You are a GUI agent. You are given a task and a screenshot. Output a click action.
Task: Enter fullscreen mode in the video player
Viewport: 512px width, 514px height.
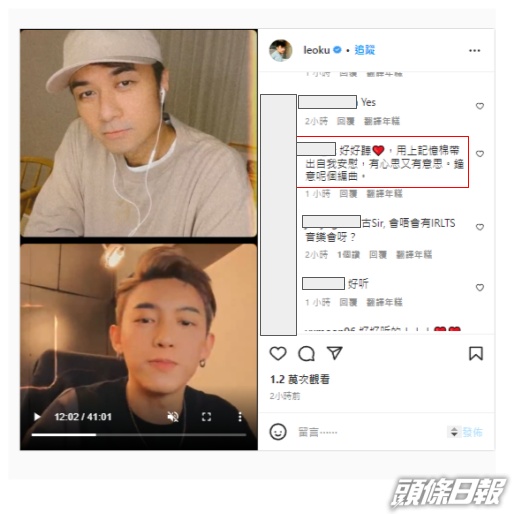pyautogui.click(x=206, y=417)
